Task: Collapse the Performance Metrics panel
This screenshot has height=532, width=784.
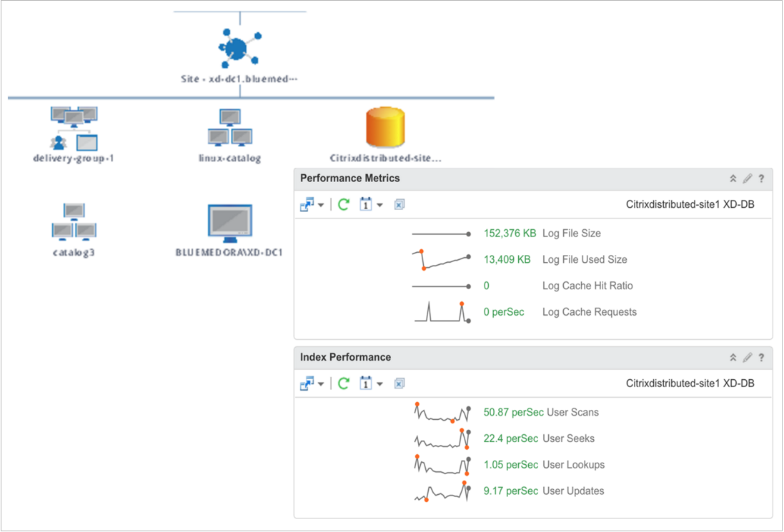Action: [x=733, y=179]
